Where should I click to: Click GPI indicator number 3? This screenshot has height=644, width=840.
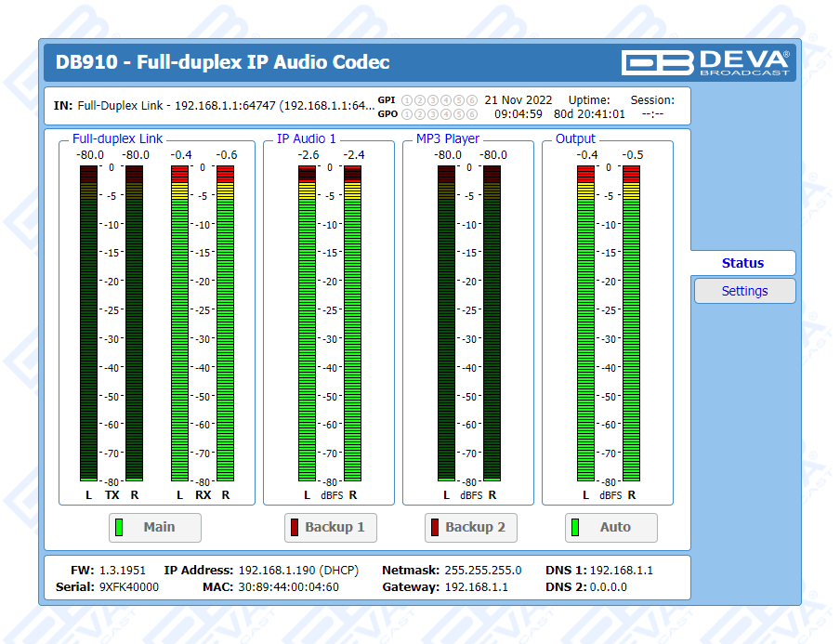point(432,100)
